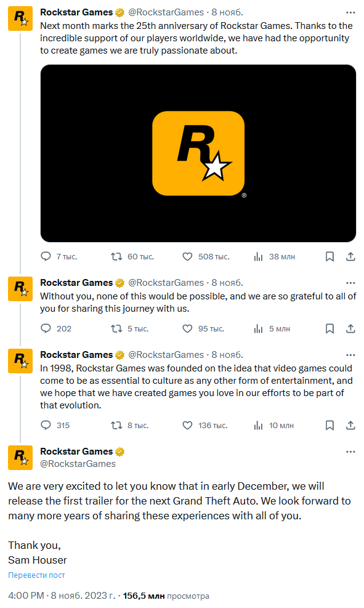Bookmark the 'In 1998' tweet
Screen dimensions: 364x608
click(330, 426)
